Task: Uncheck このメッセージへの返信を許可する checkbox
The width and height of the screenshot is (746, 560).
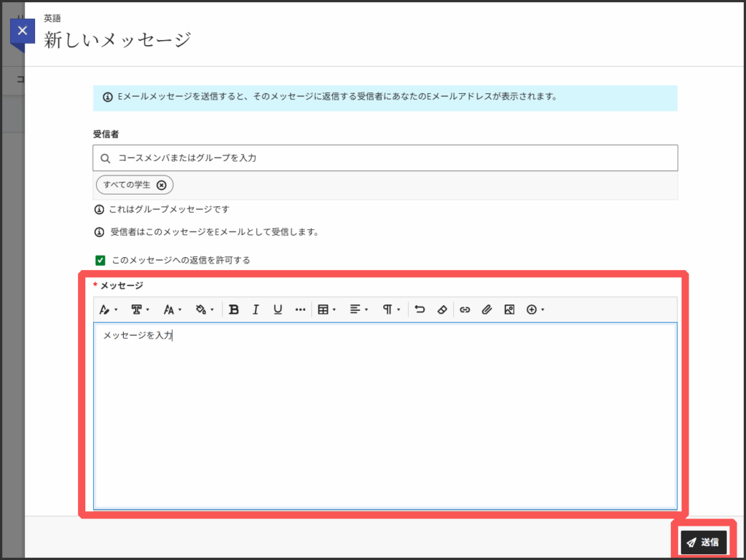Action: [101, 260]
